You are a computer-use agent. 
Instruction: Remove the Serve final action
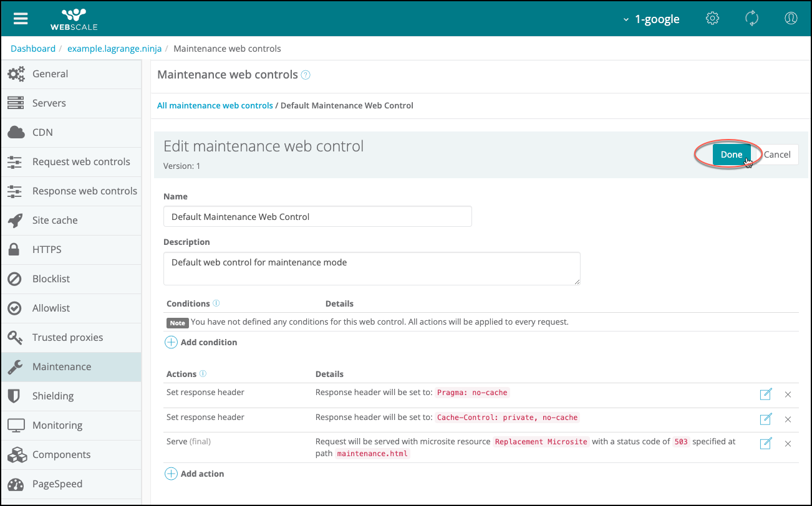[x=788, y=443]
